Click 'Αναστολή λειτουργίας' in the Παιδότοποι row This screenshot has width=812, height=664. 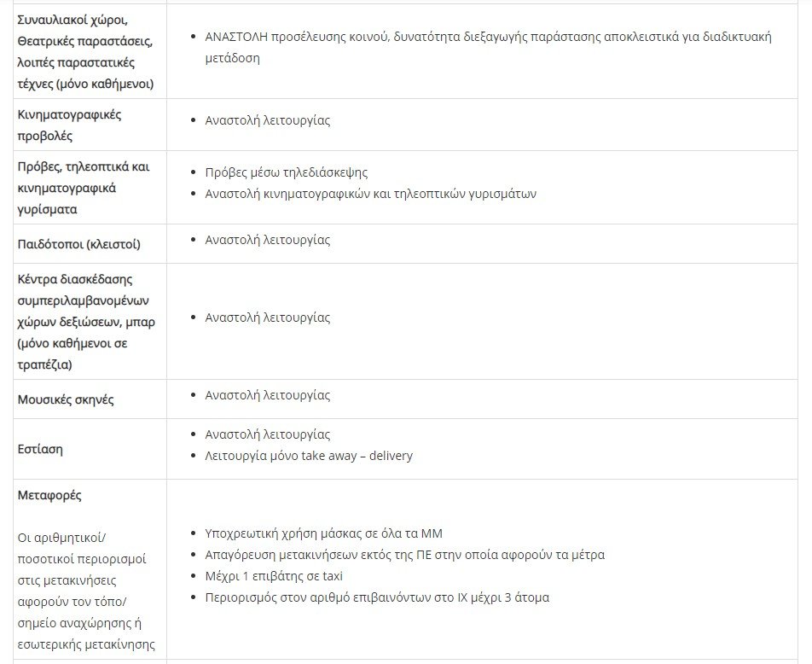[267, 240]
